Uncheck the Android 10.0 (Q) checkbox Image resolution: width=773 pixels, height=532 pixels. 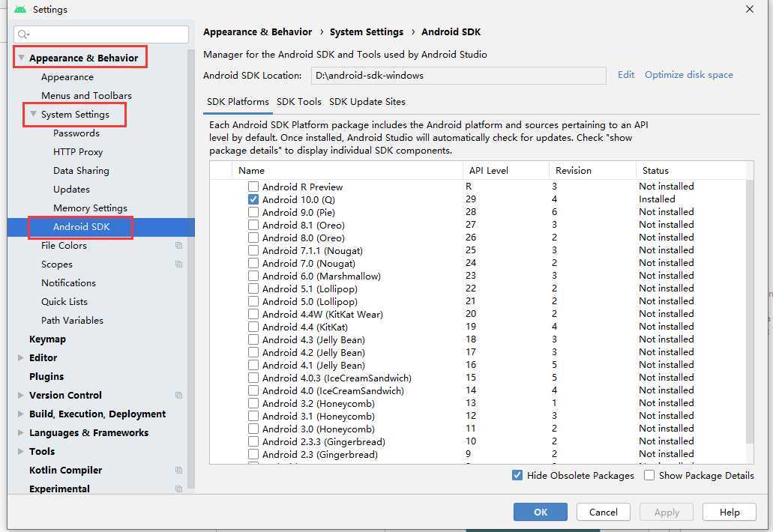[x=253, y=199]
